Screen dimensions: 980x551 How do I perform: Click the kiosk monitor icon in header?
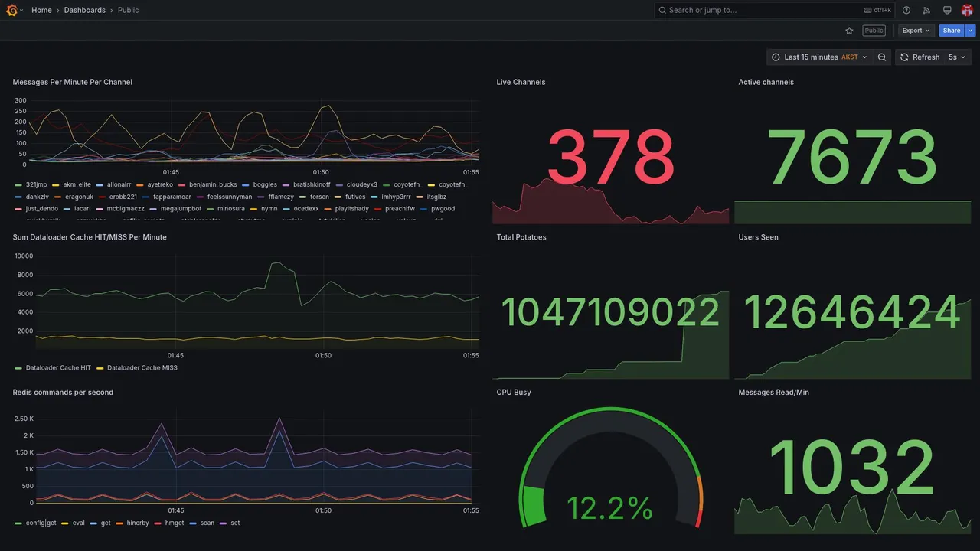(947, 10)
